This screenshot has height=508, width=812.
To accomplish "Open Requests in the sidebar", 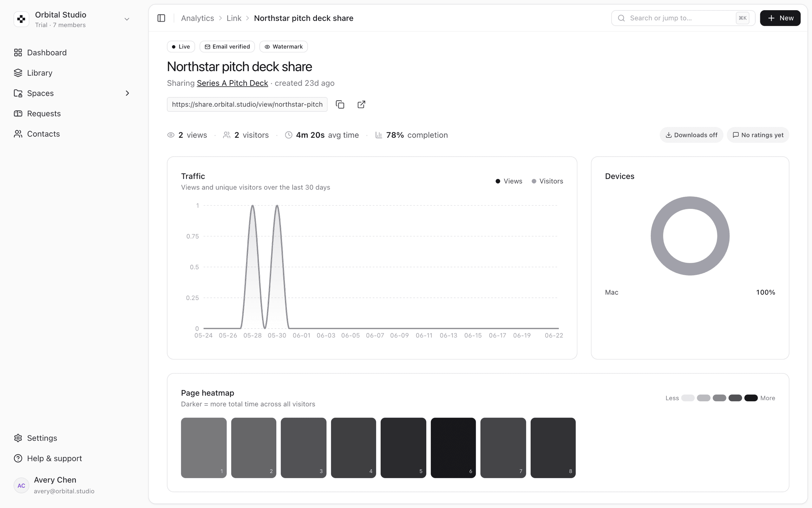I will [x=72, y=114].
